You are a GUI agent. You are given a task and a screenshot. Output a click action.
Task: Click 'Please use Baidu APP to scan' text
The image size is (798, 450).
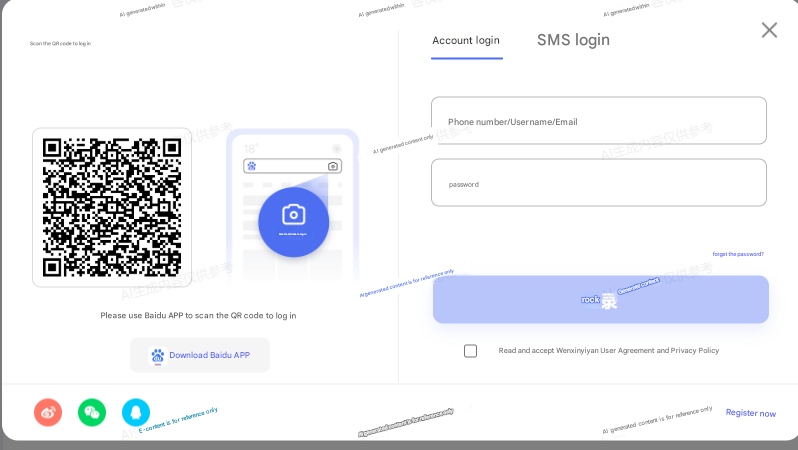(198, 316)
